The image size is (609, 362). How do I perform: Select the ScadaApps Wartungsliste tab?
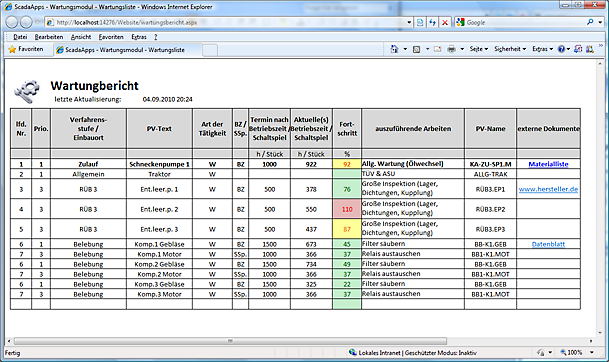(127, 50)
